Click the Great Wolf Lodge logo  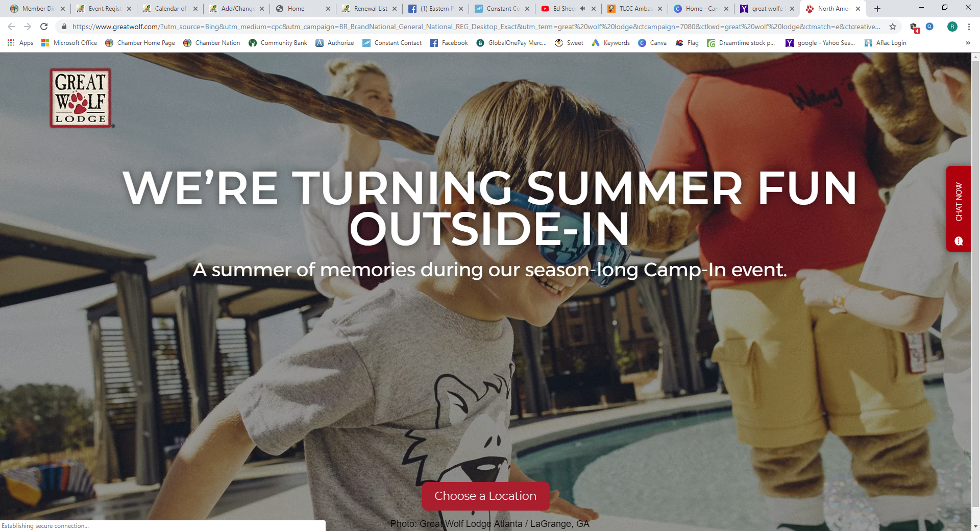coord(81,98)
